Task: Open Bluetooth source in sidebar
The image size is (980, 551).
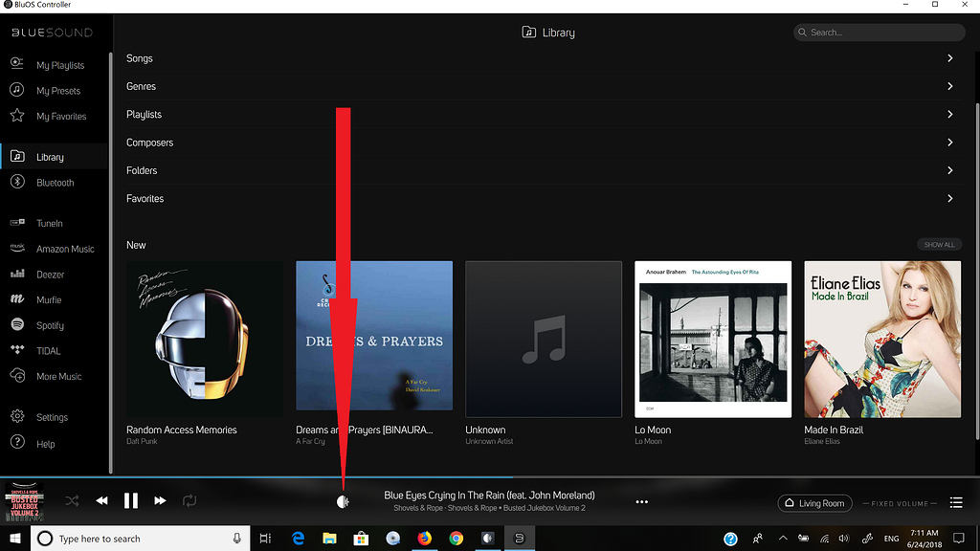Action: click(55, 183)
